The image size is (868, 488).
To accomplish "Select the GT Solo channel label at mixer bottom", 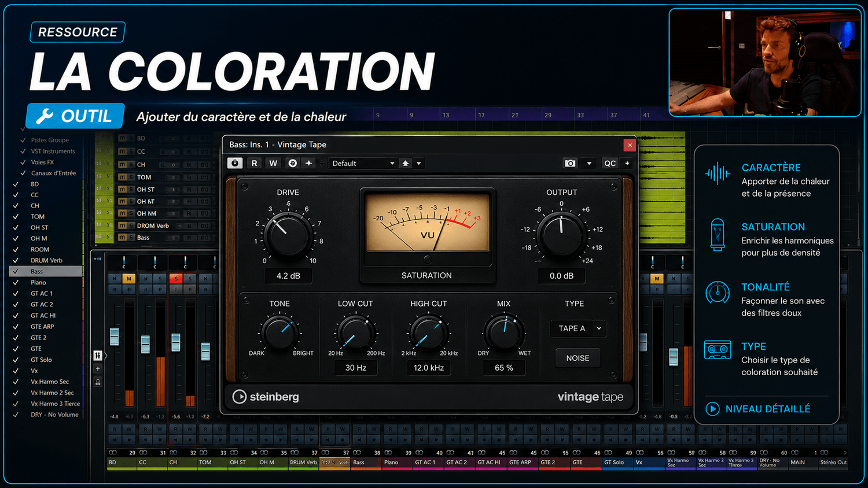I will point(617,463).
